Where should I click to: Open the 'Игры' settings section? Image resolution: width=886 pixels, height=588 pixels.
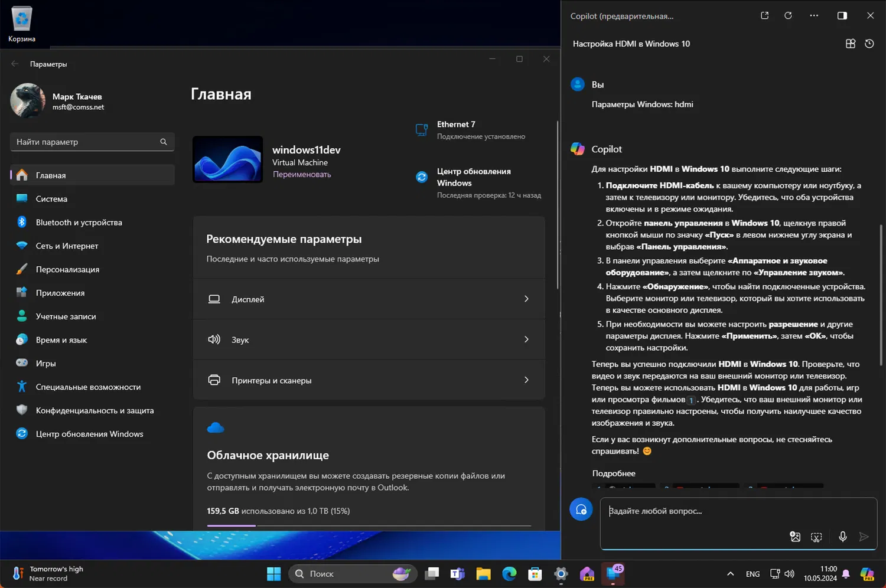click(92, 363)
